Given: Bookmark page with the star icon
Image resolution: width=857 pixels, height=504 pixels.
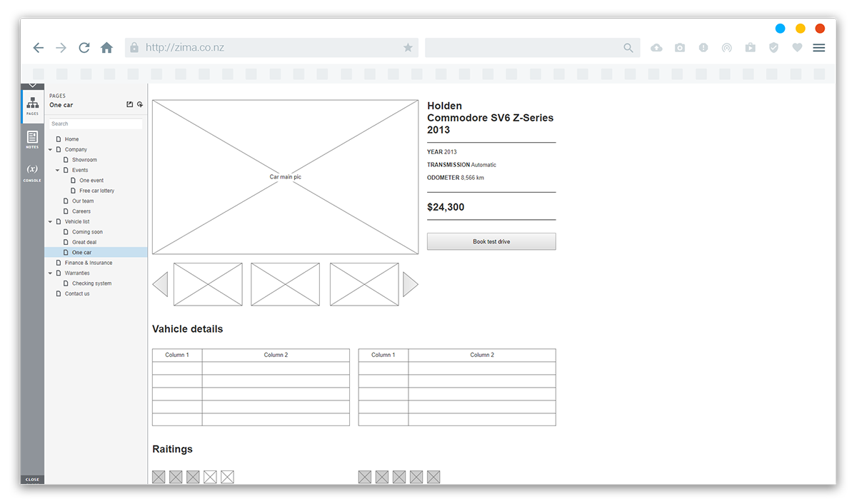Looking at the screenshot, I should tap(408, 48).
